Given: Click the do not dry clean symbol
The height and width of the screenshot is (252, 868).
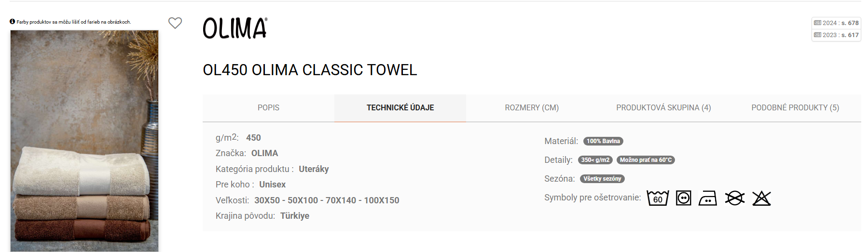Looking at the screenshot, I should click(x=734, y=198).
